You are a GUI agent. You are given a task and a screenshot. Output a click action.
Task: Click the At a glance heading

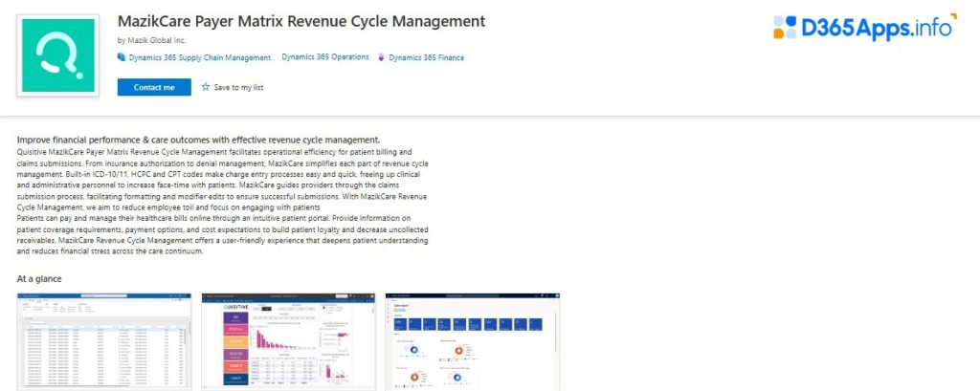[x=39, y=278]
